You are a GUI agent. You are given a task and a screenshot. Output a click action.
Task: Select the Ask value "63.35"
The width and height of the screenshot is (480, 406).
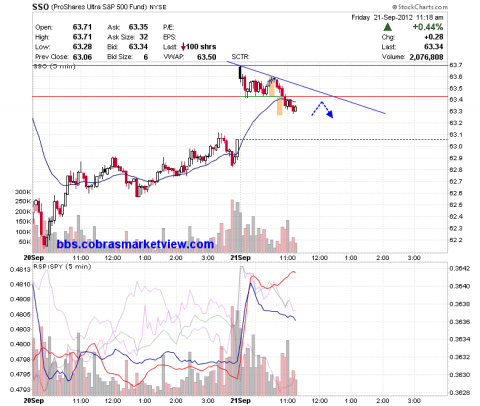138,27
